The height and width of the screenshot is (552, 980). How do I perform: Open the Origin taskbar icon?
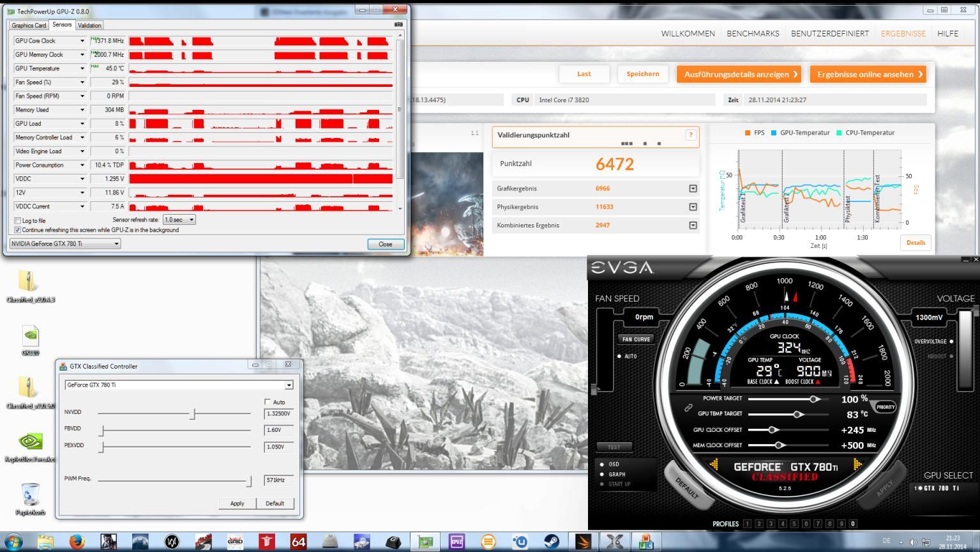click(488, 542)
